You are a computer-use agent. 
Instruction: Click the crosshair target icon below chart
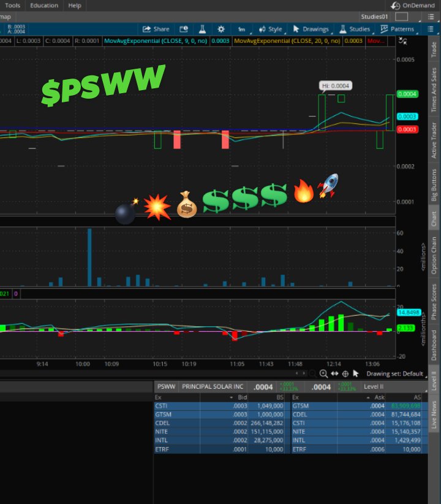345,374
